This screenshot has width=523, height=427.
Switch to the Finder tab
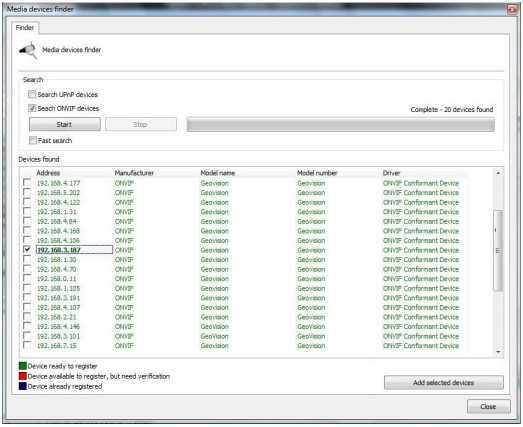pos(25,28)
